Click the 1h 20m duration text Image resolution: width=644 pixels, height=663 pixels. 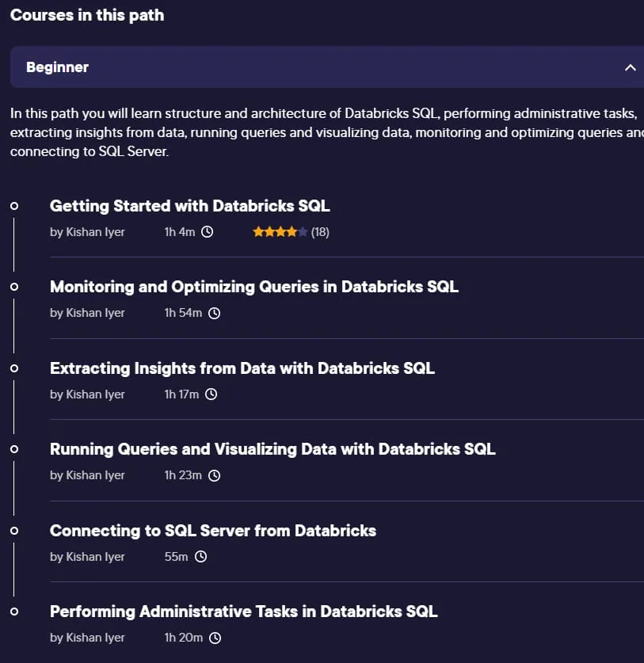pyautogui.click(x=184, y=638)
